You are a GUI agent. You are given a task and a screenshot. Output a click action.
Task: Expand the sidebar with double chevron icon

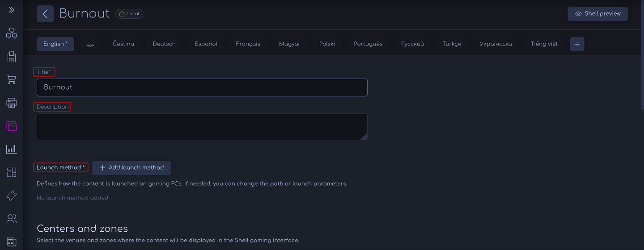pyautogui.click(x=12, y=9)
